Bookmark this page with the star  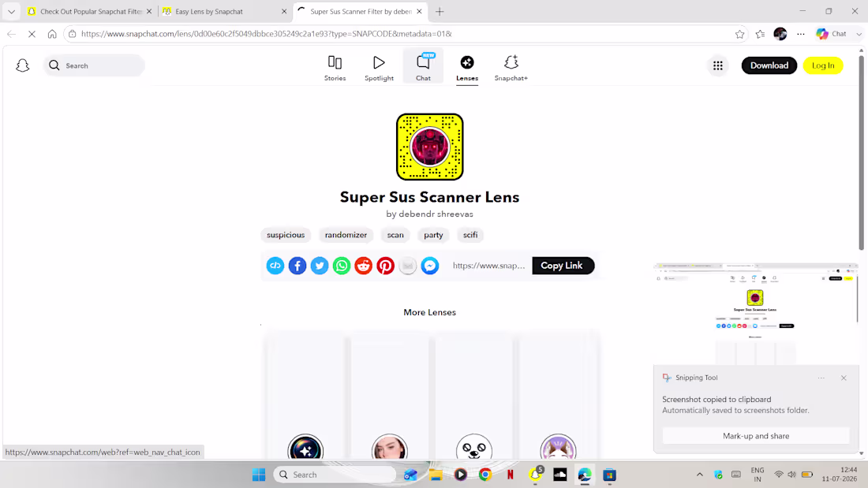(739, 34)
